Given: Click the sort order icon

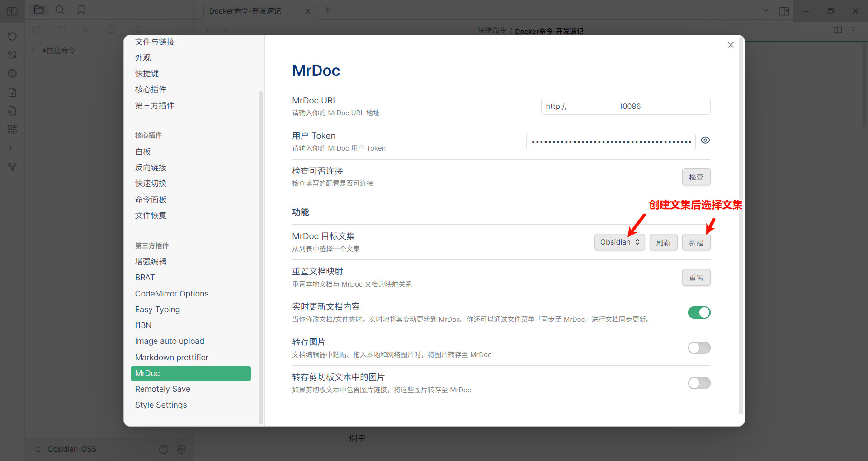Looking at the screenshot, I should tap(86, 30).
